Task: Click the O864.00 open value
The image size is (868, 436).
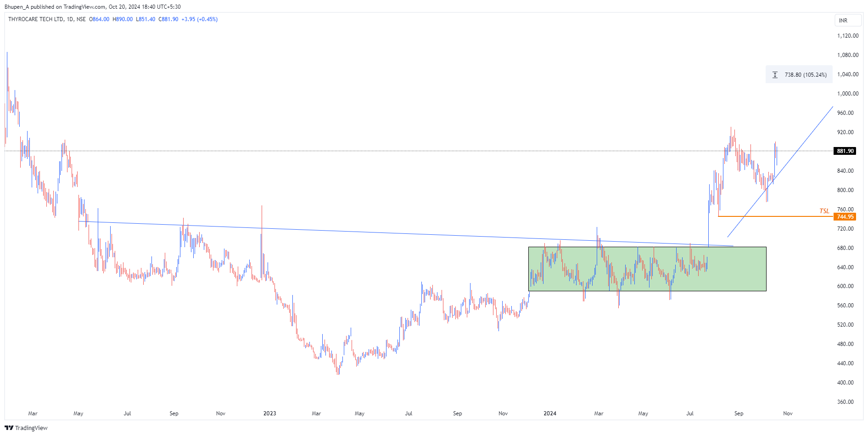Action: 99,19
